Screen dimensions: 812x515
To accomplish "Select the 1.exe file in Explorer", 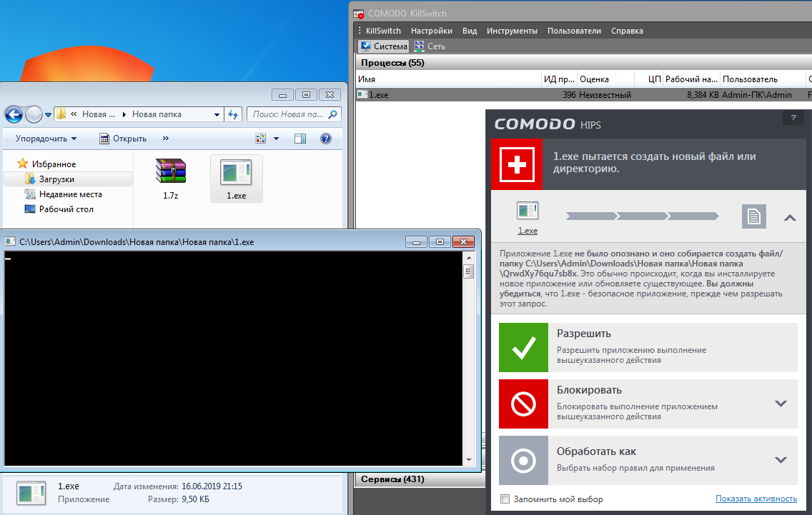I will 236,179.
